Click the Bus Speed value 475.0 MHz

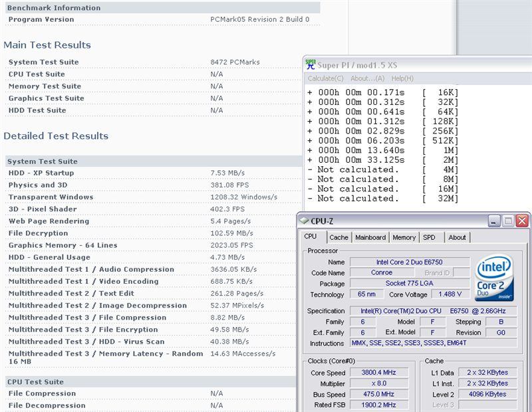pos(378,394)
